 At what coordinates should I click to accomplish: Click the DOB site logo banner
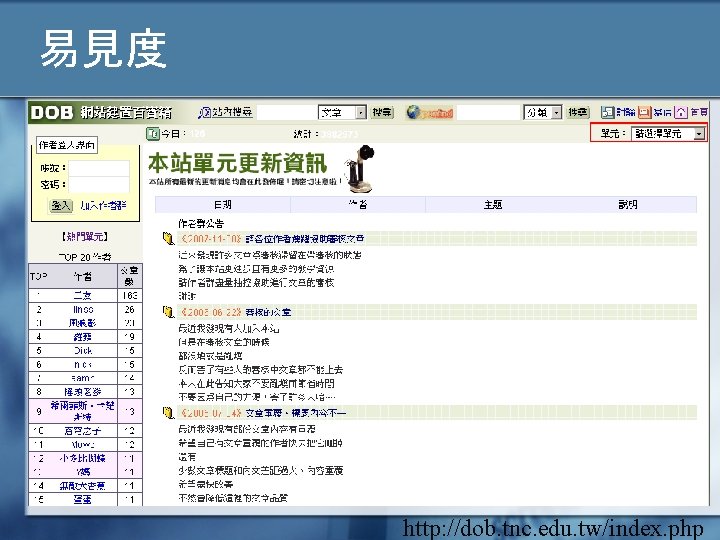click(x=101, y=112)
